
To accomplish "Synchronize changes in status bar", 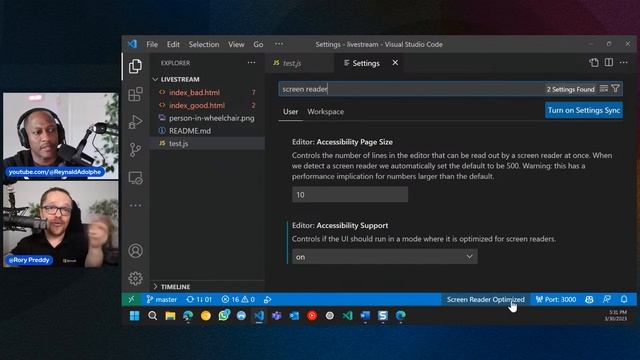I will point(199,299).
